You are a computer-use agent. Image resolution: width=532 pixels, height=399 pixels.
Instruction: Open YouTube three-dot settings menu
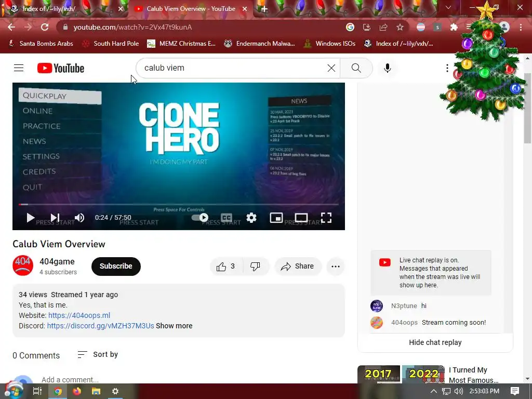coord(447,68)
